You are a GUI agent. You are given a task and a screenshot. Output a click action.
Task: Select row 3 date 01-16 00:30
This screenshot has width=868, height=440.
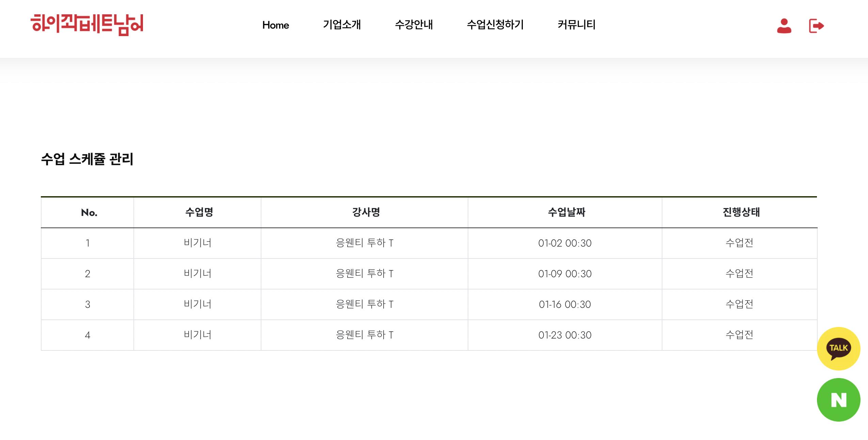tap(565, 304)
